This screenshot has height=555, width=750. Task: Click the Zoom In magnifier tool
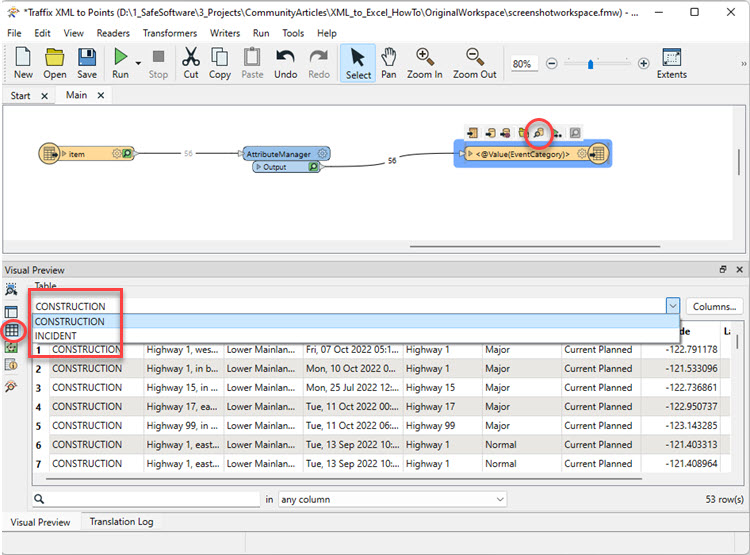(x=424, y=63)
